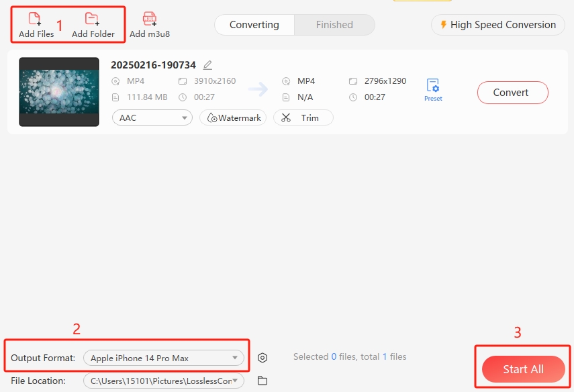This screenshot has height=392, width=574.
Task: Click the Add Files icon
Action: point(36,20)
